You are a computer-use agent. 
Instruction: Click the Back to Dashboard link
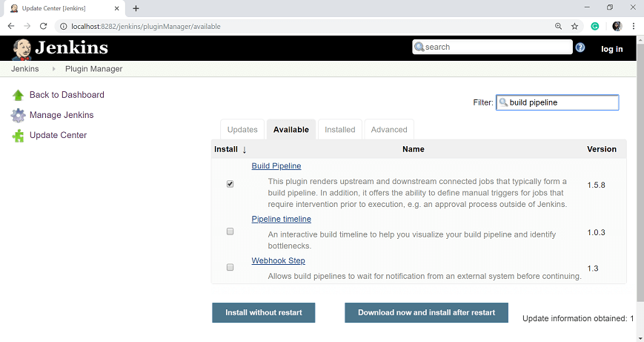pos(67,95)
